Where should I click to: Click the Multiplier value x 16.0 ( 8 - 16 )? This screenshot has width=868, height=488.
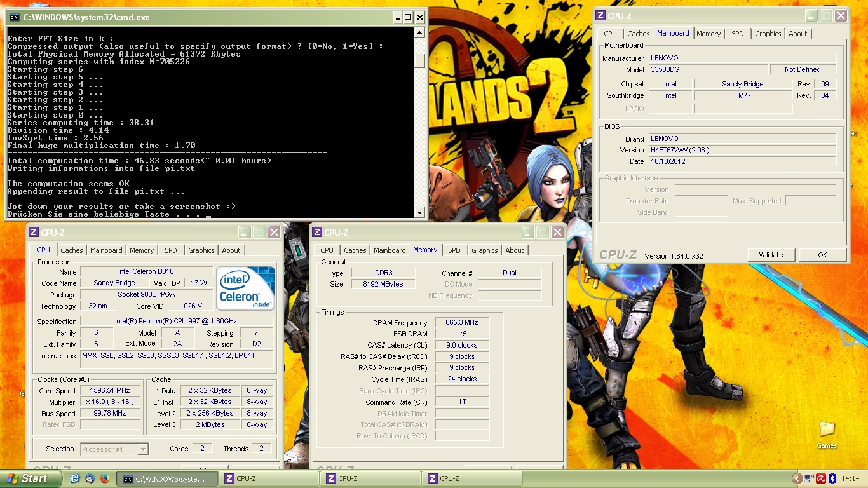pos(110,402)
